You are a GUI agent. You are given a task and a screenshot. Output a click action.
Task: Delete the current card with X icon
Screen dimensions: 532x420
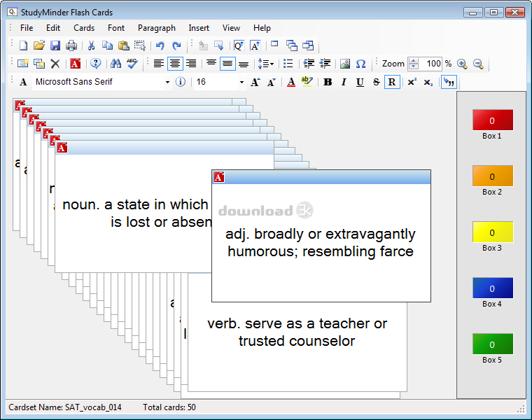click(55, 64)
